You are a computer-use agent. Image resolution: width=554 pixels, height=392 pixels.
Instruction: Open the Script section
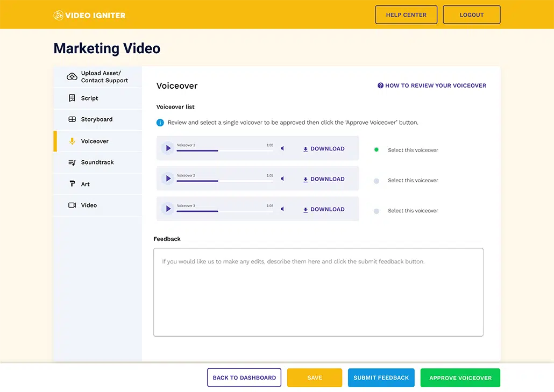click(89, 98)
